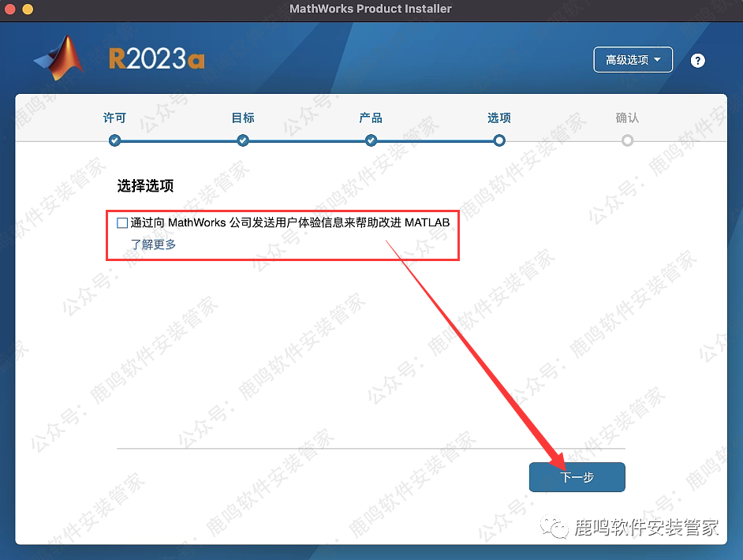Click the 产品 step checkmark circle
This screenshot has height=560, width=743.
point(371,141)
